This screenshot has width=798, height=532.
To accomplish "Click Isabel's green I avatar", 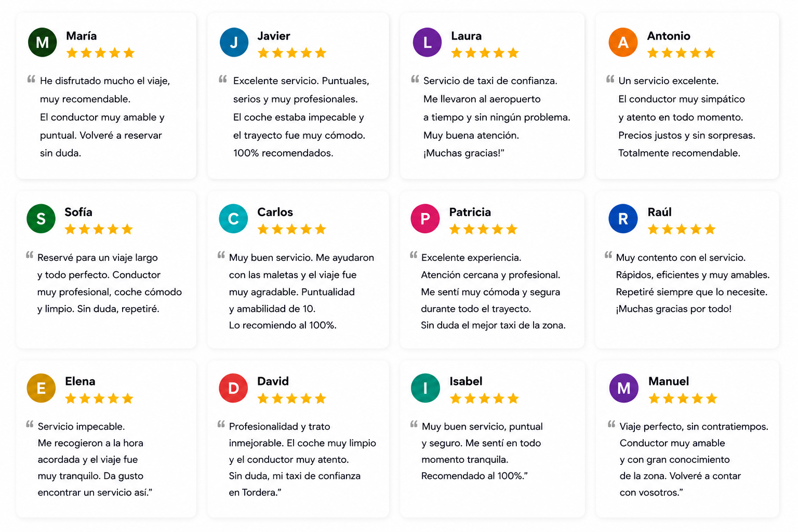I will coord(425,388).
